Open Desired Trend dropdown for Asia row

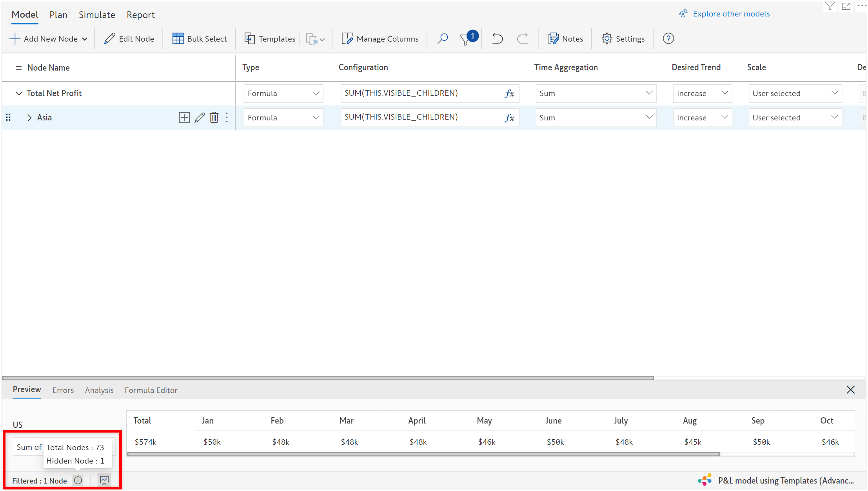click(702, 118)
